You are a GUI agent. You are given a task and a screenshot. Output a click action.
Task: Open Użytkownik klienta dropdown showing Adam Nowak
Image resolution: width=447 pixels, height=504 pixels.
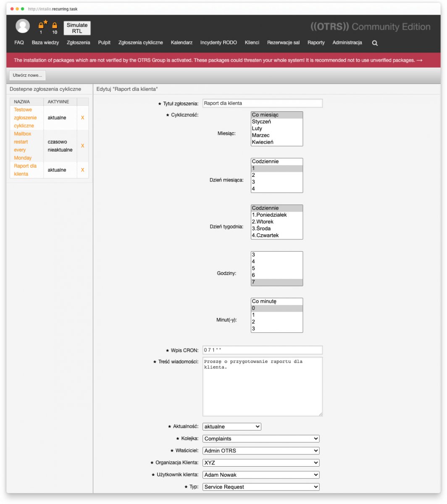261,475
